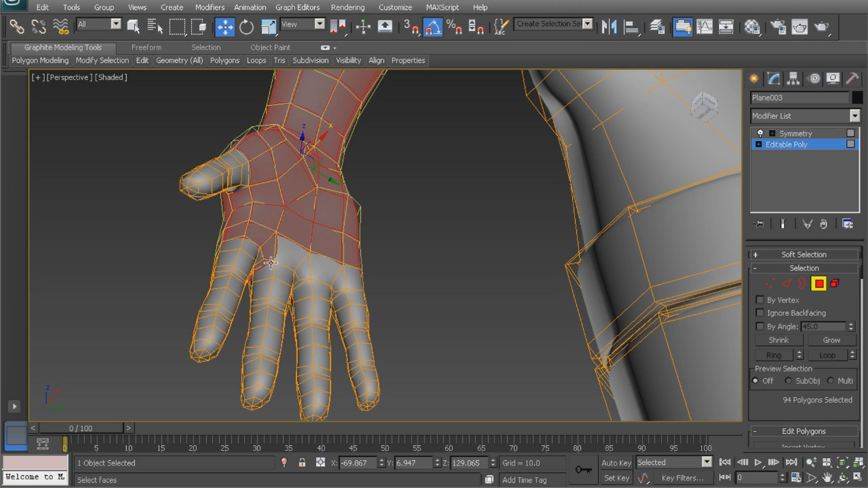Screen dimensions: 868x488
Task: Toggle the Graphite Modeling Tools ribbon icon
Action: coord(683,26)
